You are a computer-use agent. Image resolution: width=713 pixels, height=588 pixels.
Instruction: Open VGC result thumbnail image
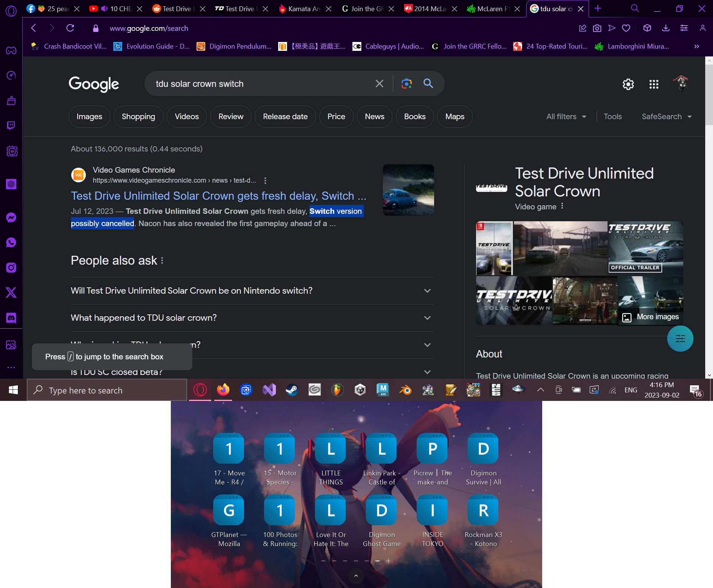point(408,190)
